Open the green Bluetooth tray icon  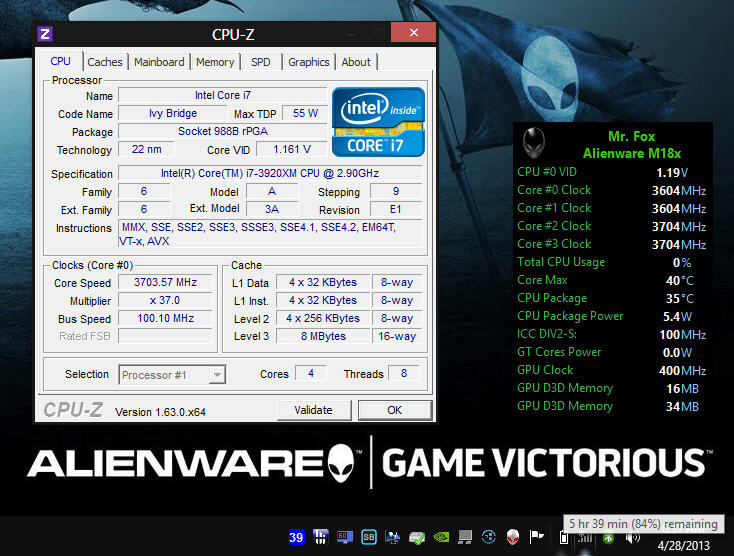608,538
